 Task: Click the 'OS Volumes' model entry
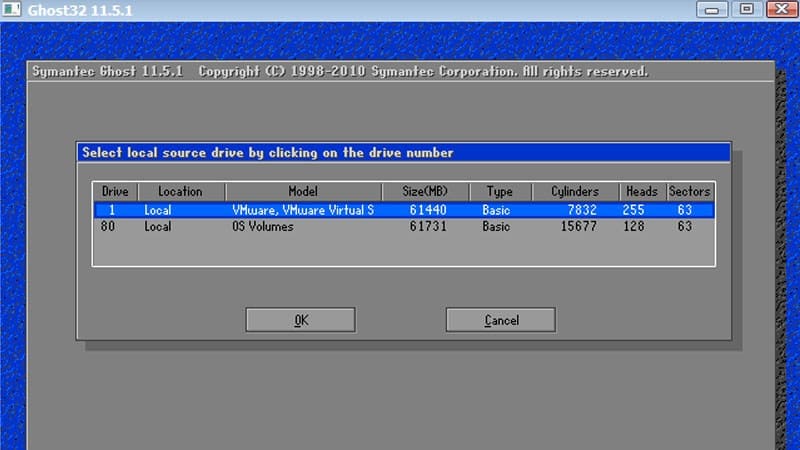pyautogui.click(x=263, y=227)
